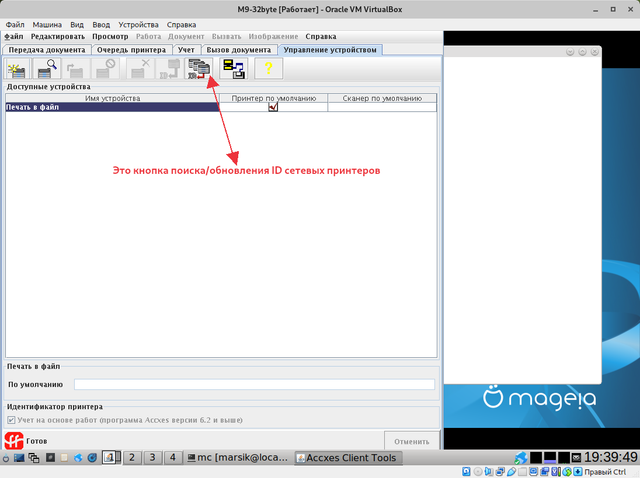This screenshot has height=478, width=640.
Task: Open the VirtualBox Ввод menu
Action: click(x=101, y=24)
